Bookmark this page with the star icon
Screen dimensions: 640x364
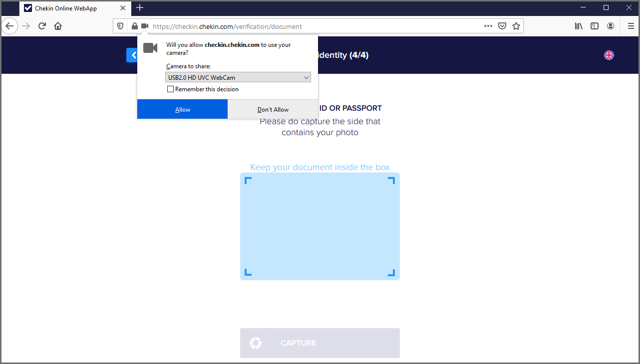[516, 26]
